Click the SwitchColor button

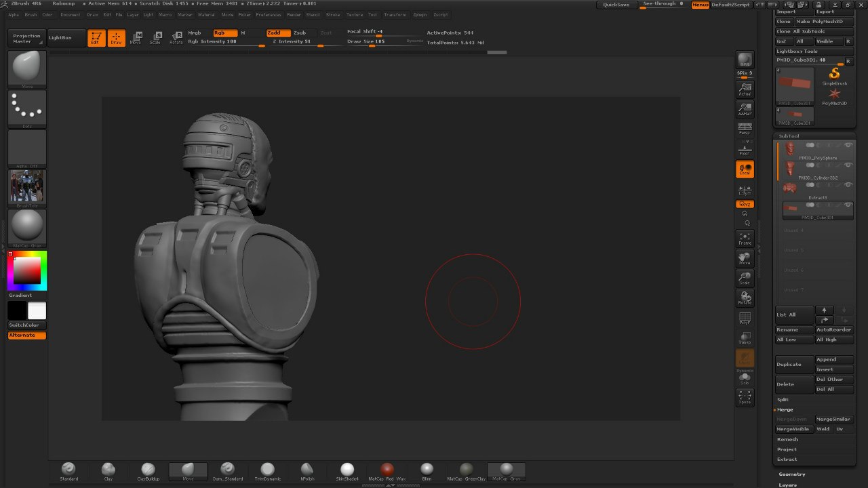tap(27, 325)
